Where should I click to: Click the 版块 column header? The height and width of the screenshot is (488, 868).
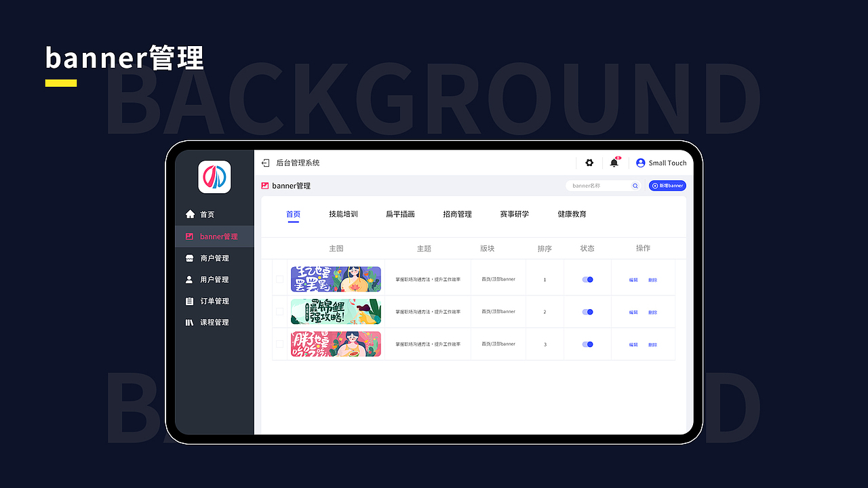pyautogui.click(x=488, y=249)
